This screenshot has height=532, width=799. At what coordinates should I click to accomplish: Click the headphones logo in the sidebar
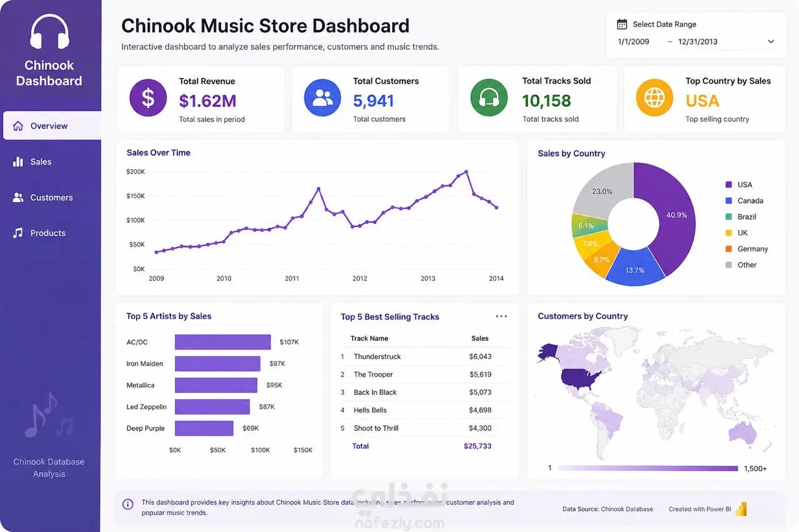point(49,32)
